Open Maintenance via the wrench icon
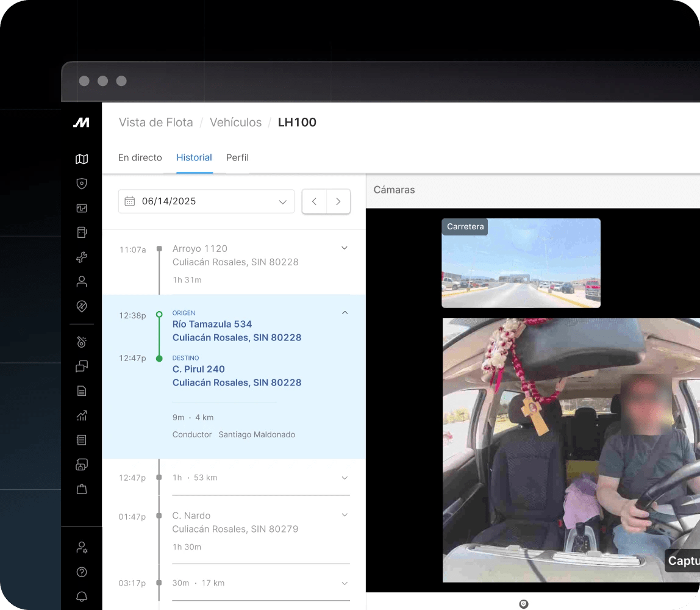The height and width of the screenshot is (610, 700). (82, 257)
